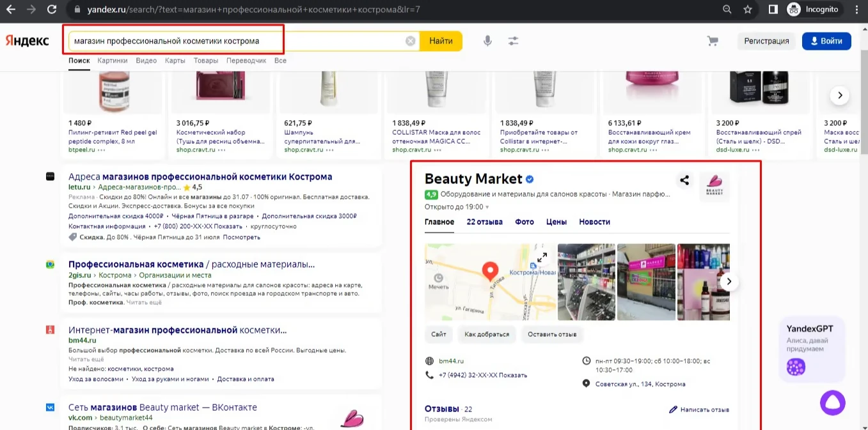Click the Регистрация button

point(766,41)
